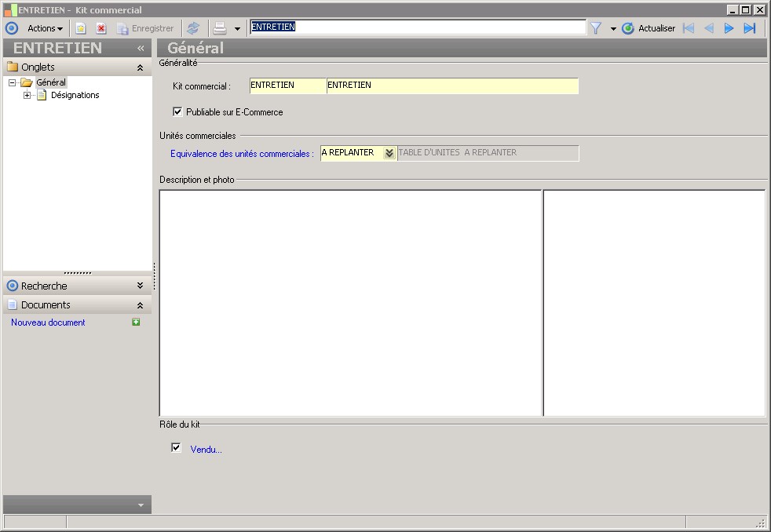This screenshot has height=532, width=771.
Task: Click the description text area
Action: click(x=351, y=303)
